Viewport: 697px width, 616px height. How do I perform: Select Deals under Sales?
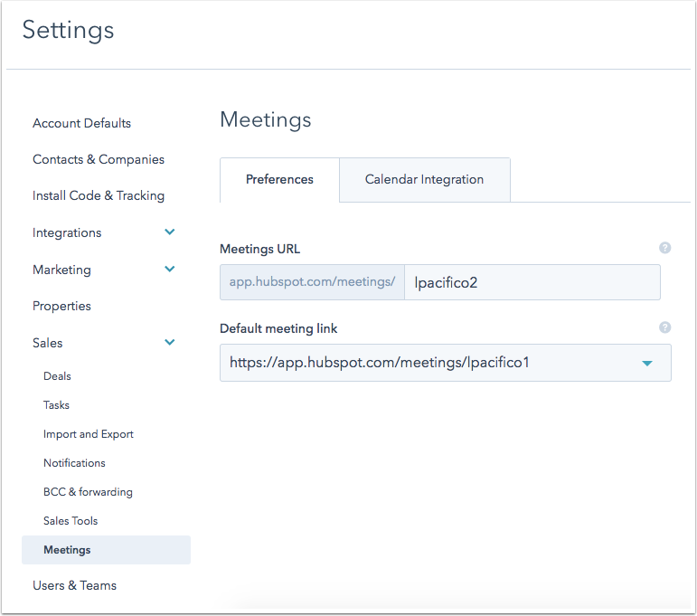tap(57, 376)
